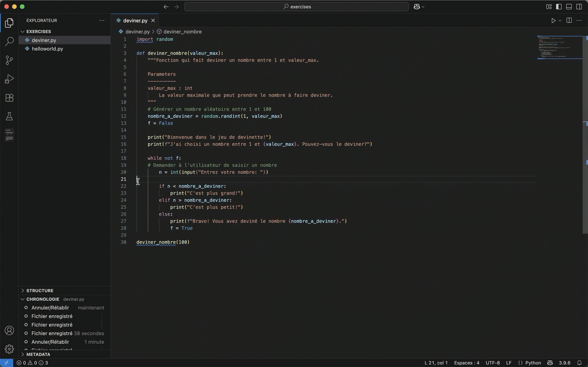Open the Testing flask icon
This screenshot has height=367, width=588.
point(9,116)
